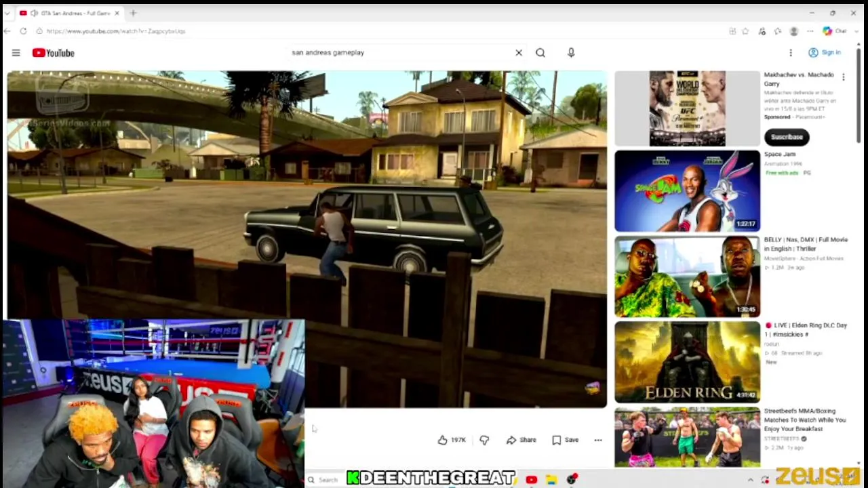Image resolution: width=868 pixels, height=488 pixels.
Task: Click the Suscríbase button on the ad
Action: pyautogui.click(x=787, y=137)
